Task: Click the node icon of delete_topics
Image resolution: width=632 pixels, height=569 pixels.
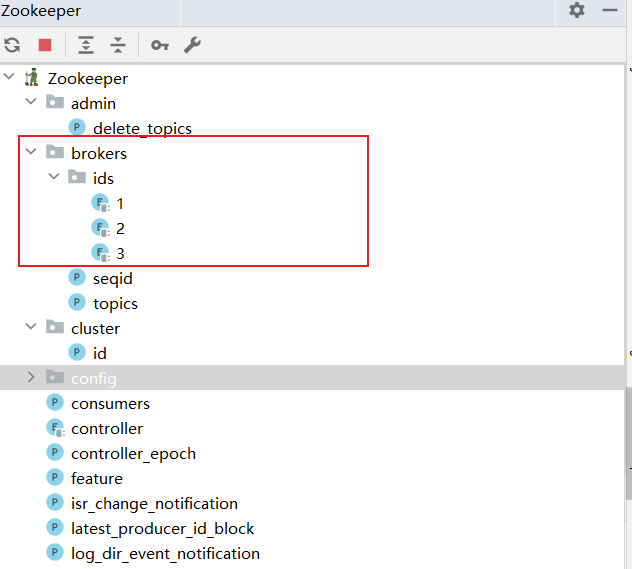Action: [77, 127]
